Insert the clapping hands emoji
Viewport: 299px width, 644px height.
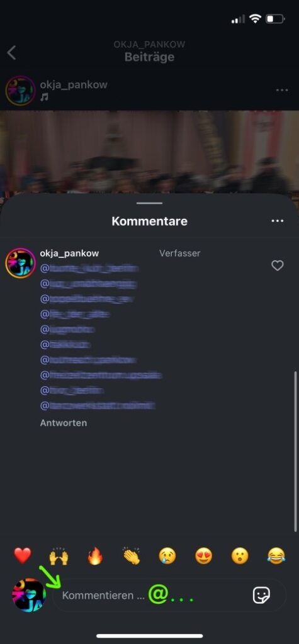[x=132, y=556]
